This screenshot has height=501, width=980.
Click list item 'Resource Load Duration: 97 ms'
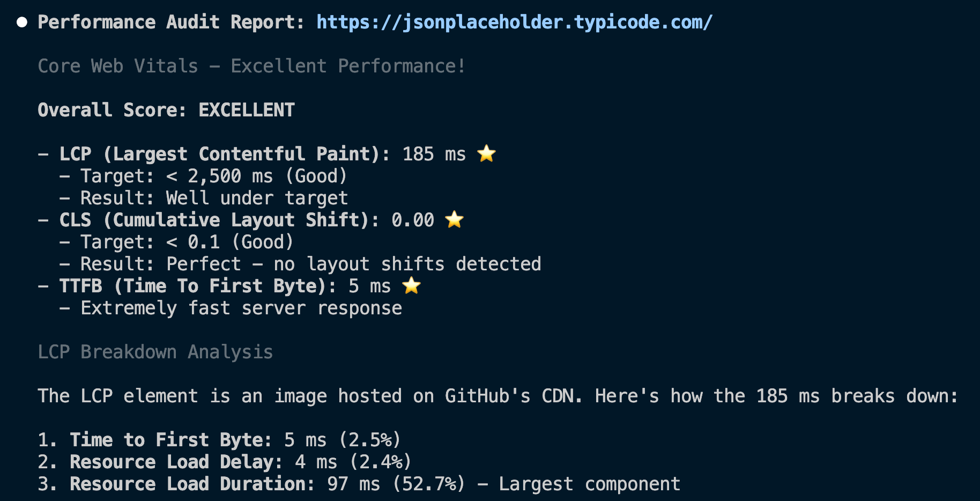pos(267,484)
